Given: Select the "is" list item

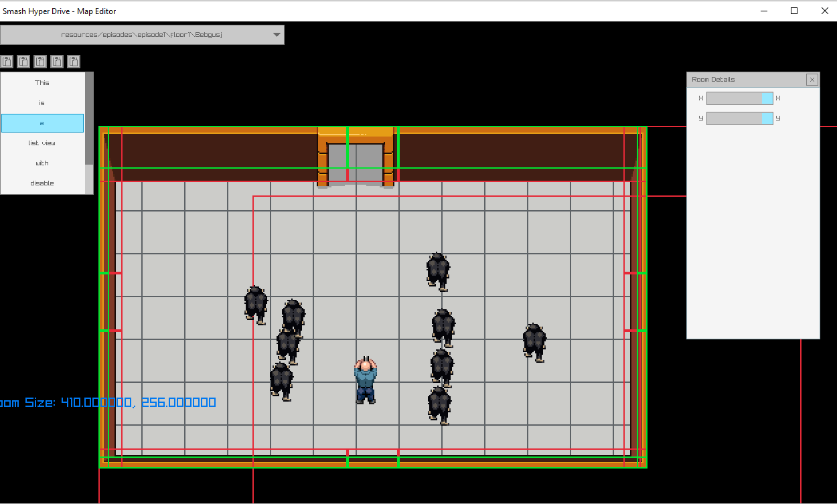Looking at the screenshot, I should coord(42,103).
